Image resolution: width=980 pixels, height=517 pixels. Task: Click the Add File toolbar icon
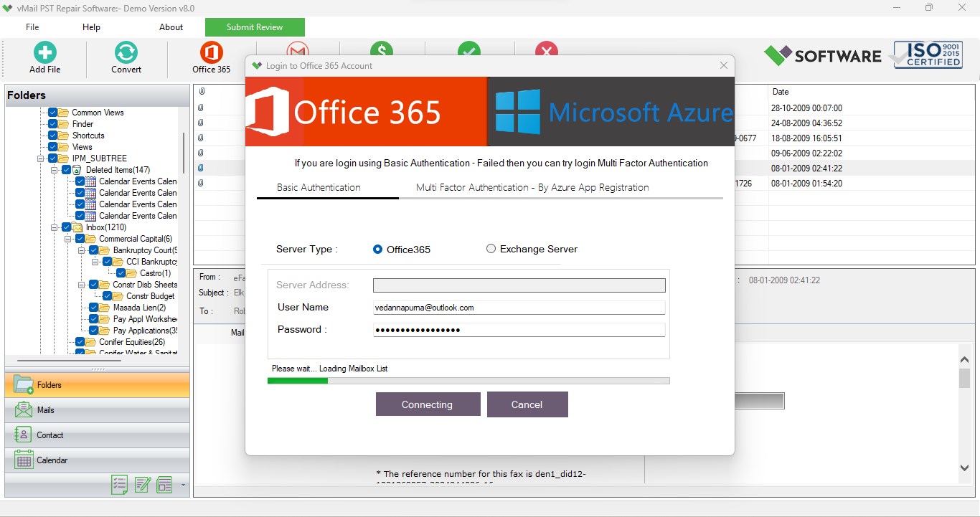tap(44, 52)
